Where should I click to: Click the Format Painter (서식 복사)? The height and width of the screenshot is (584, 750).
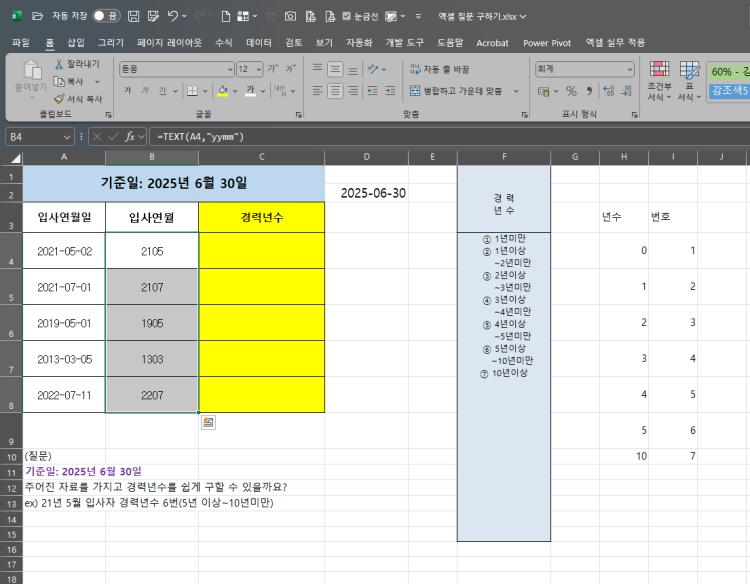coord(77,99)
